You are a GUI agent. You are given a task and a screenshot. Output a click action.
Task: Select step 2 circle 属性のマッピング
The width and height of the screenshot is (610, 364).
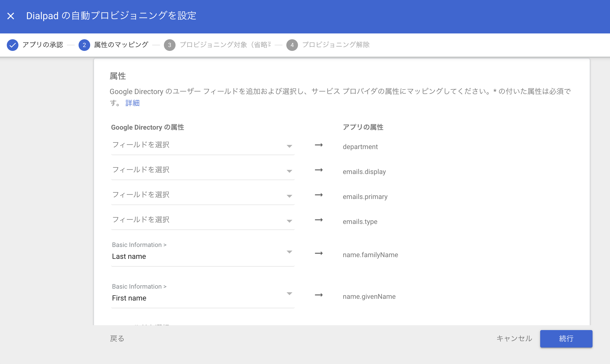pyautogui.click(x=84, y=45)
